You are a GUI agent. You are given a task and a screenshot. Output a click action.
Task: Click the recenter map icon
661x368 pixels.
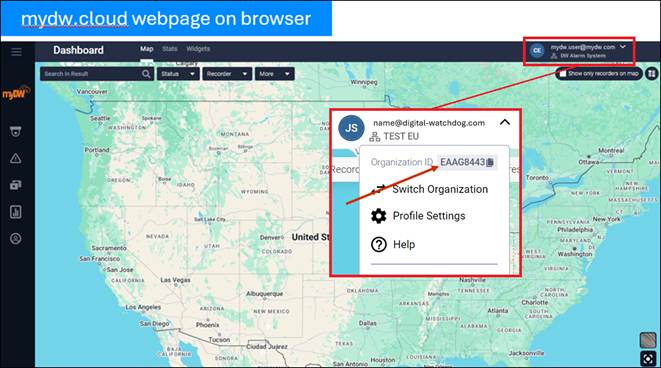click(x=648, y=359)
